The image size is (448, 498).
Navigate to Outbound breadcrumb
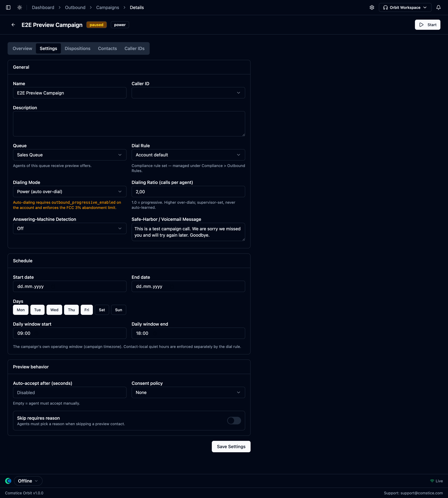[x=75, y=7]
